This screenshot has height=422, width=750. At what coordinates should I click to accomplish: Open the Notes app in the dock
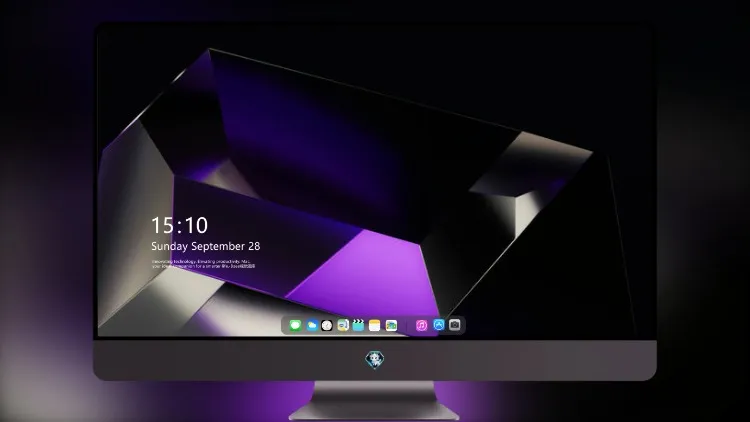pyautogui.click(x=375, y=325)
